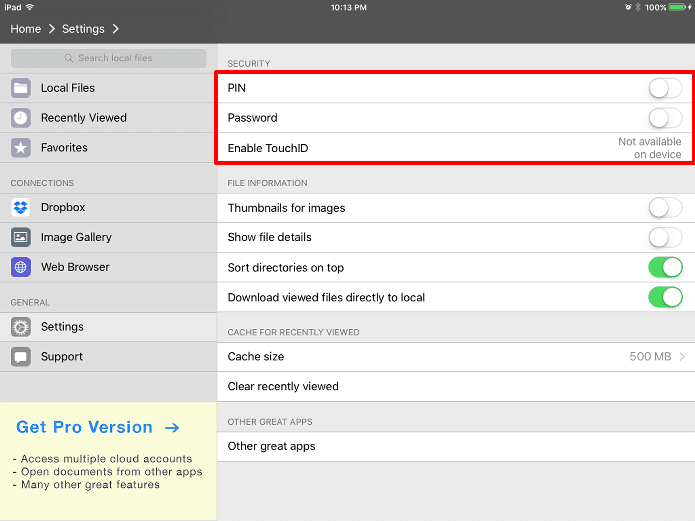Launch Web Browser from sidebar
This screenshot has height=521, width=695.
pyautogui.click(x=109, y=267)
